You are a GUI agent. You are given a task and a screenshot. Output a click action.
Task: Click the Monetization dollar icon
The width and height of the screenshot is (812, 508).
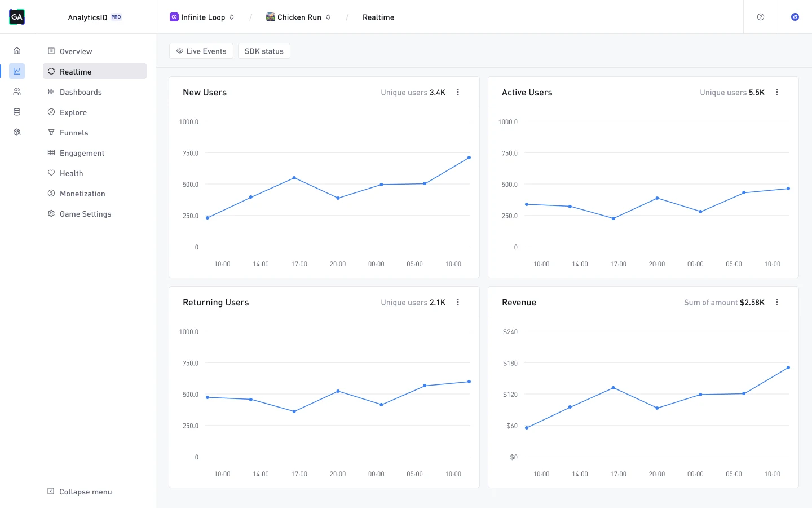51,193
